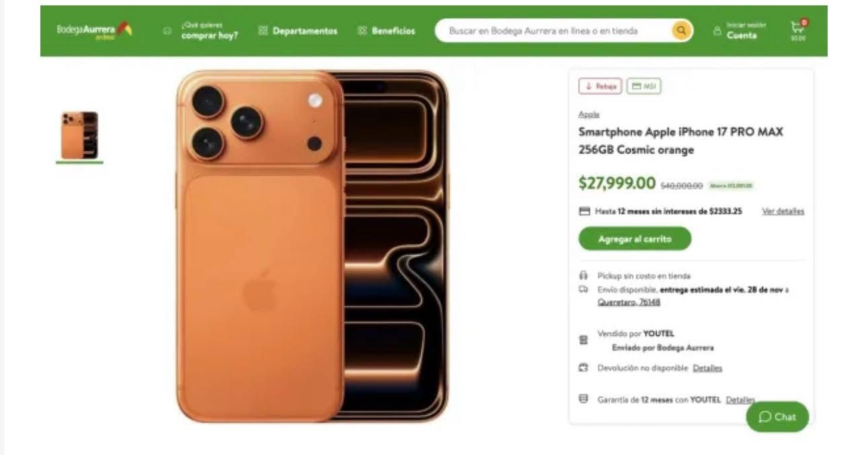
Task: Click the Rebaja discount tag
Action: (600, 86)
